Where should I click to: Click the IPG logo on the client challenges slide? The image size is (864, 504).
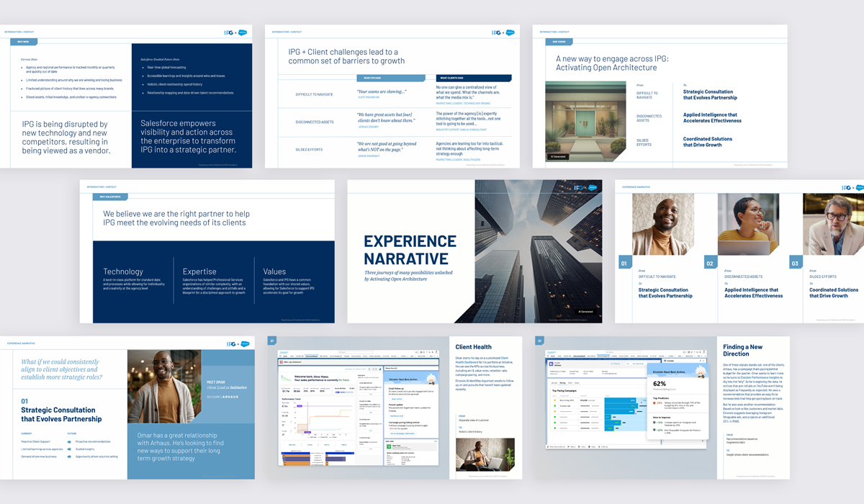[495, 32]
